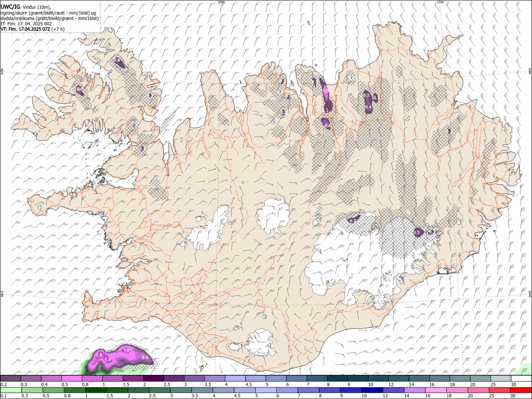Click the '15W' longitude label
Screen dimensions: 532x399
point(440,2)
